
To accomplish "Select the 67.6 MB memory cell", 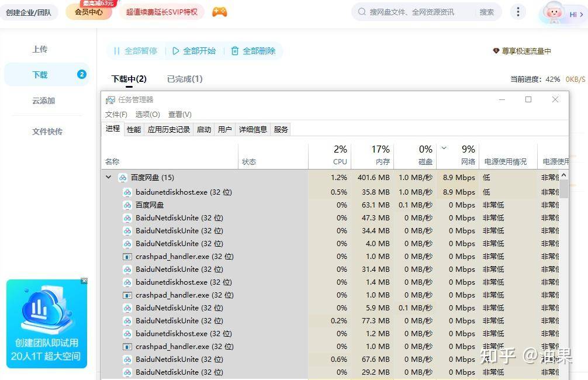I will tap(376, 360).
